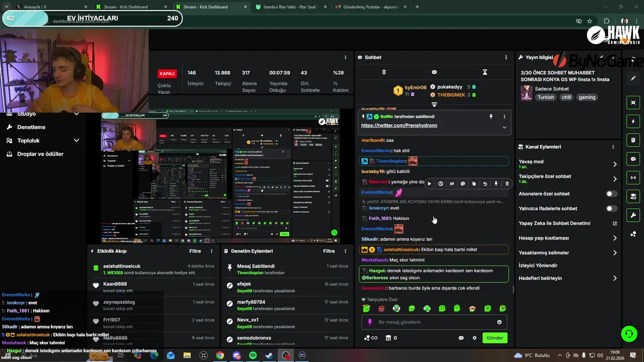644x362 pixels.
Task: Open Google Chrome from the taskbar
Action: point(220,355)
